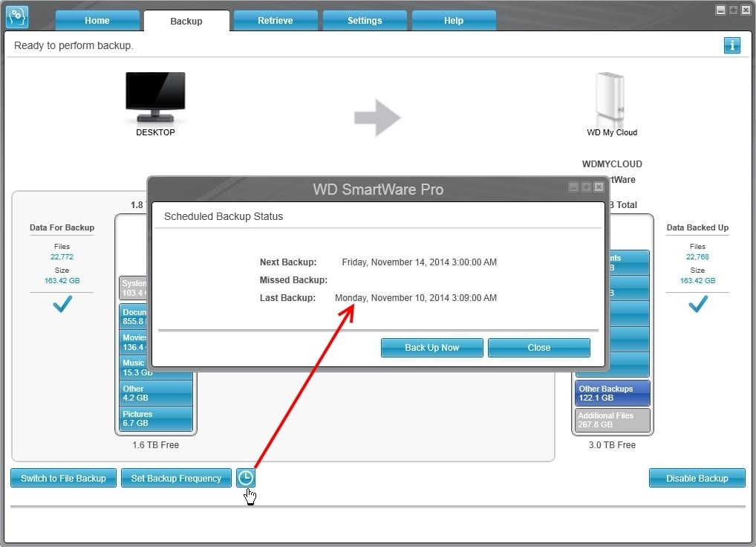Click the WD SmartWare logo icon
The width and height of the screenshot is (756, 547).
17,17
